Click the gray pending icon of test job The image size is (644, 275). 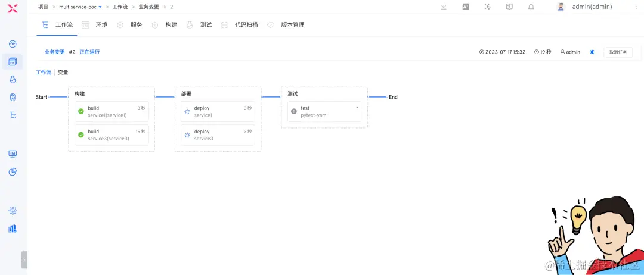293,111
